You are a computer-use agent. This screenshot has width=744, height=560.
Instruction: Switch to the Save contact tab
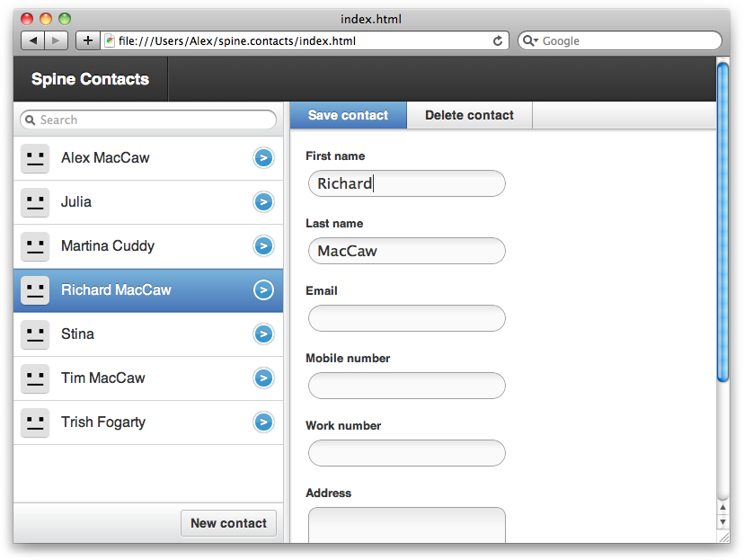coord(348,115)
